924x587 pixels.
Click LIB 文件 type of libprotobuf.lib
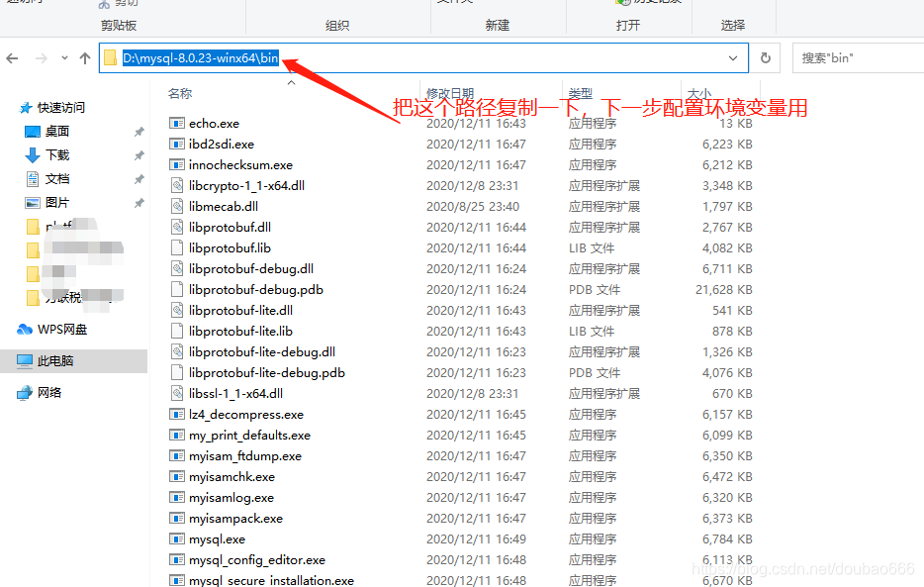592,248
